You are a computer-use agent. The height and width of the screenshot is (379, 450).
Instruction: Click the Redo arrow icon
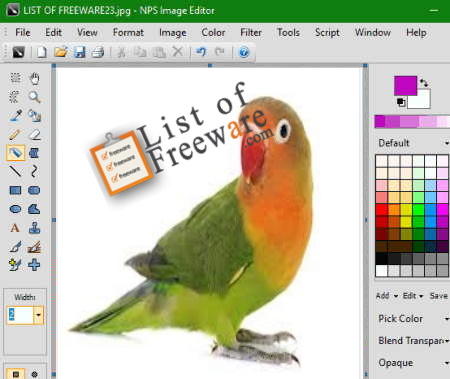[x=220, y=52]
